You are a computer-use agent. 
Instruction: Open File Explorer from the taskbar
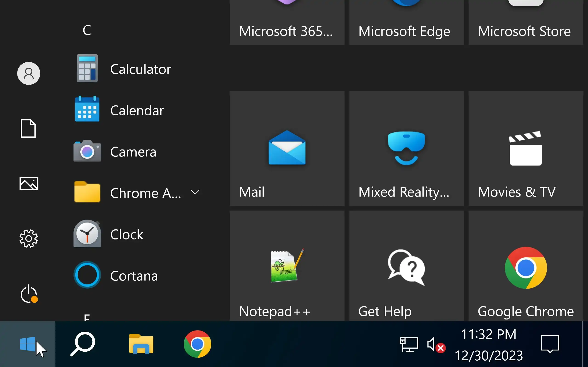coord(141,344)
